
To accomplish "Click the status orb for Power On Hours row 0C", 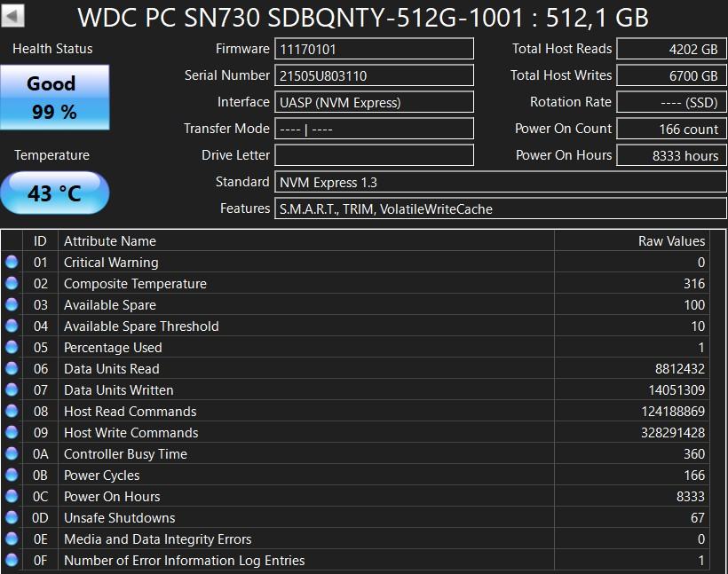I will pyautogui.click(x=12, y=497).
